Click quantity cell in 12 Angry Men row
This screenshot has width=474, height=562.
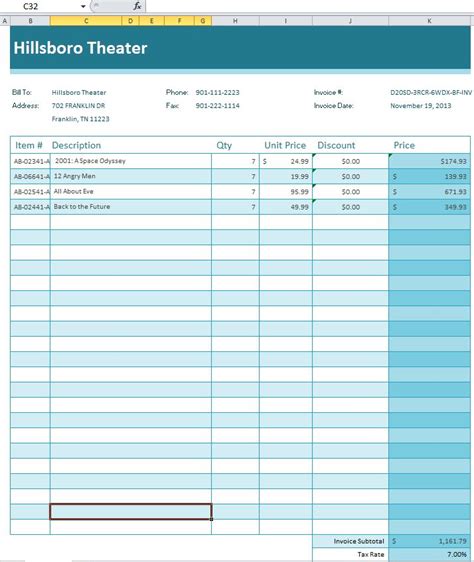[235, 177]
